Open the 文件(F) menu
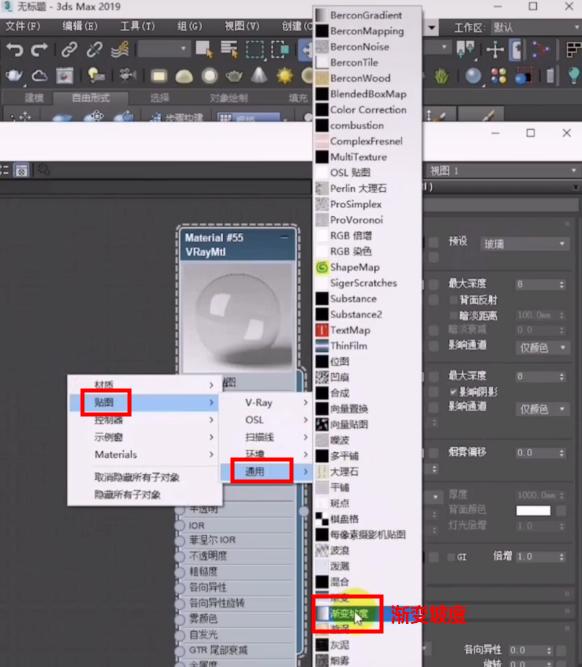582x667 pixels. 22,26
